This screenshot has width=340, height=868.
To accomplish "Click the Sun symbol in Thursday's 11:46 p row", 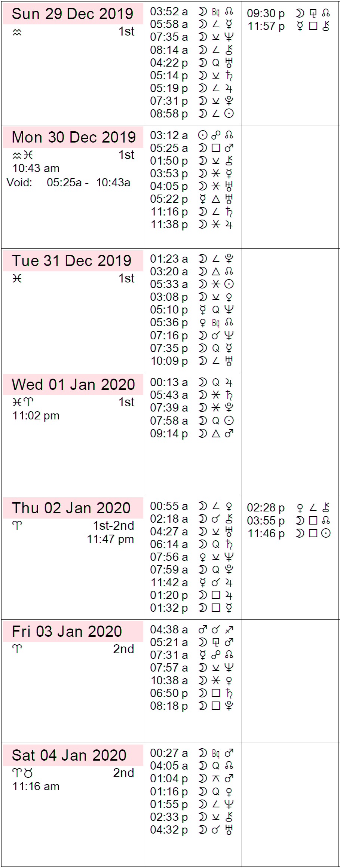I will click(326, 534).
